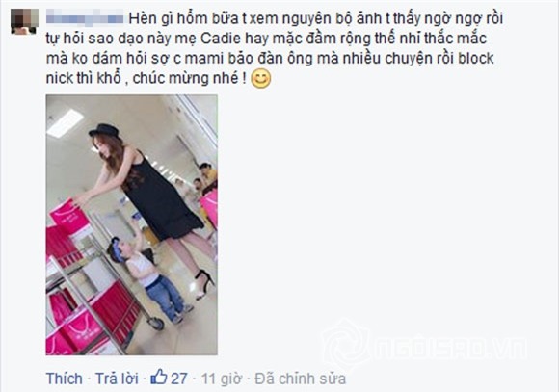
Task: View who liked via 27 count
Action: click(179, 379)
